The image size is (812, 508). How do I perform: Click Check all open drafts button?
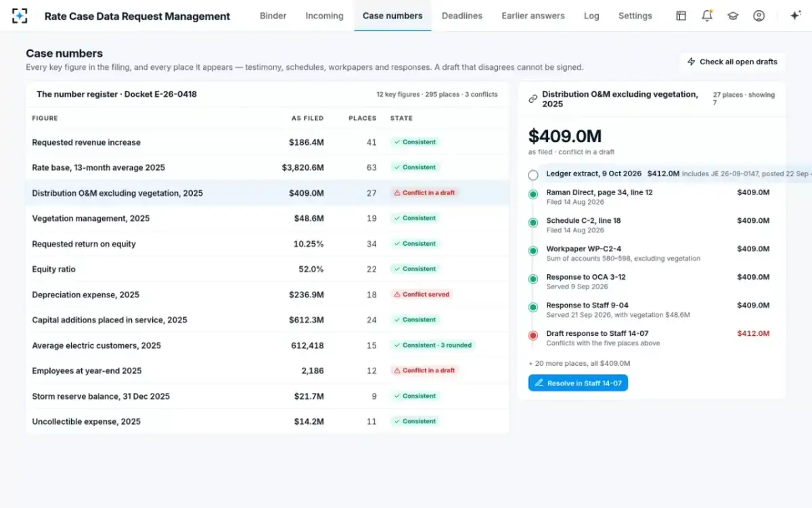click(732, 62)
